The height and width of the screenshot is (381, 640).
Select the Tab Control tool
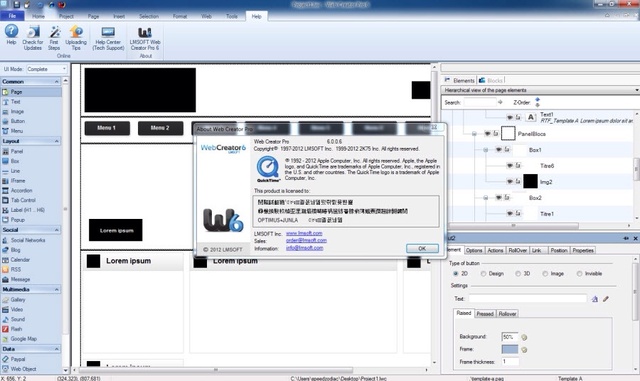[x=31, y=200]
